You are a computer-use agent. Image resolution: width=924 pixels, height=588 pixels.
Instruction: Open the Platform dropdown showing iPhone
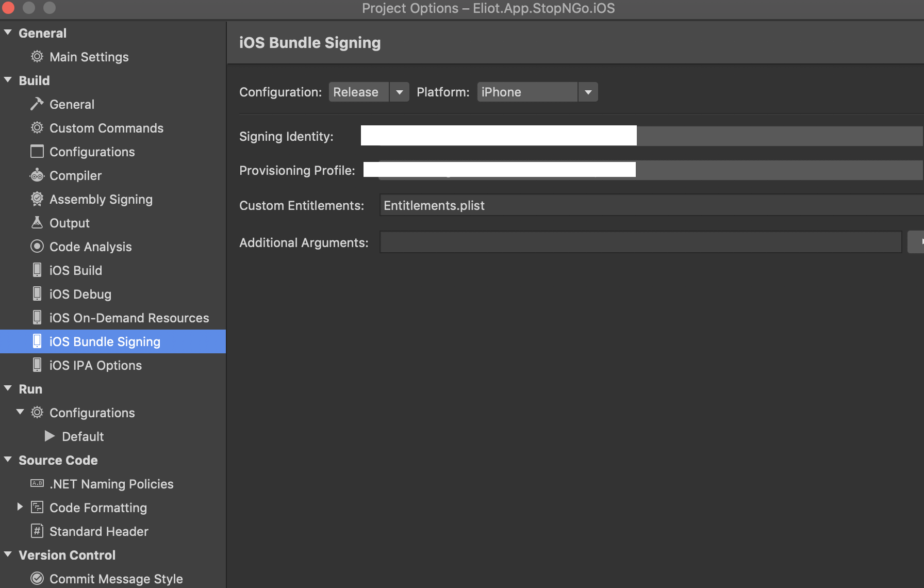(537, 92)
